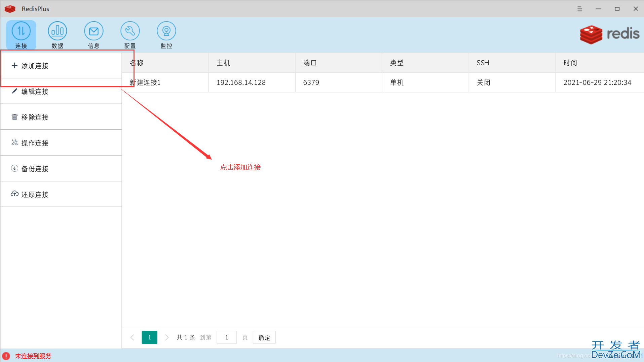The image size is (644, 362).
Task: Open the RedisPlus title bar menu icon
Action: pos(580,9)
